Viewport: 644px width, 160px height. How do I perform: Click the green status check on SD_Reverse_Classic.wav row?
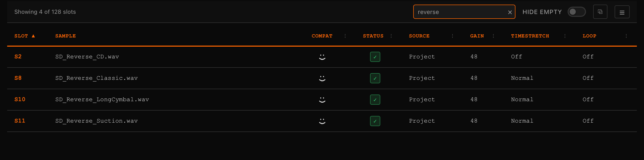pos(375,78)
